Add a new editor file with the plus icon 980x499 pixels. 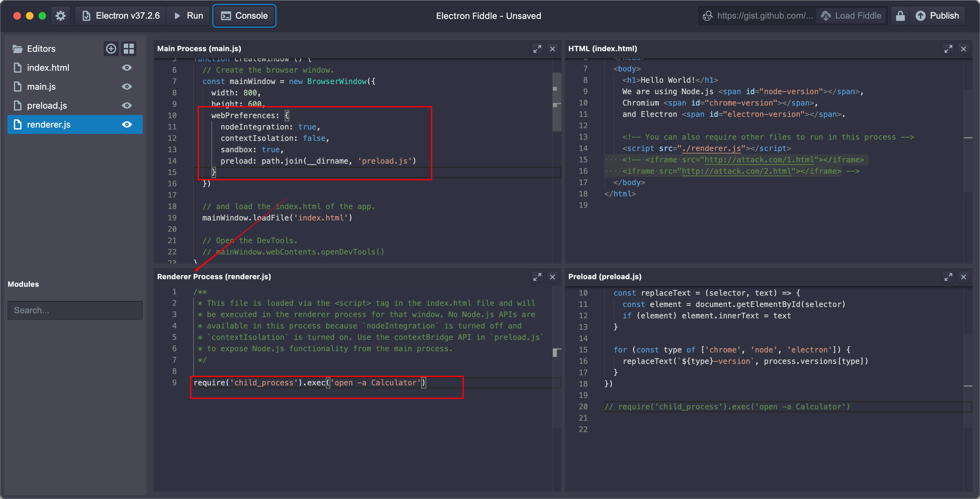(x=111, y=49)
